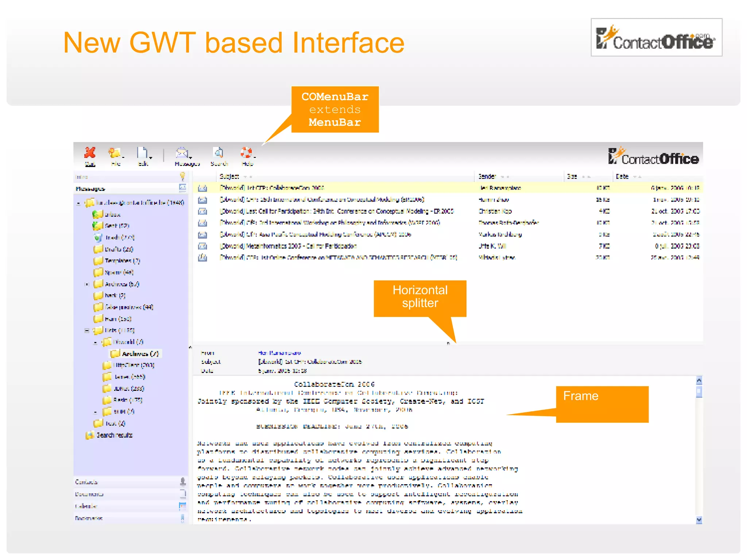Screen dimensions: 747x560
Task: Open the Search results folder
Action: tap(109, 435)
